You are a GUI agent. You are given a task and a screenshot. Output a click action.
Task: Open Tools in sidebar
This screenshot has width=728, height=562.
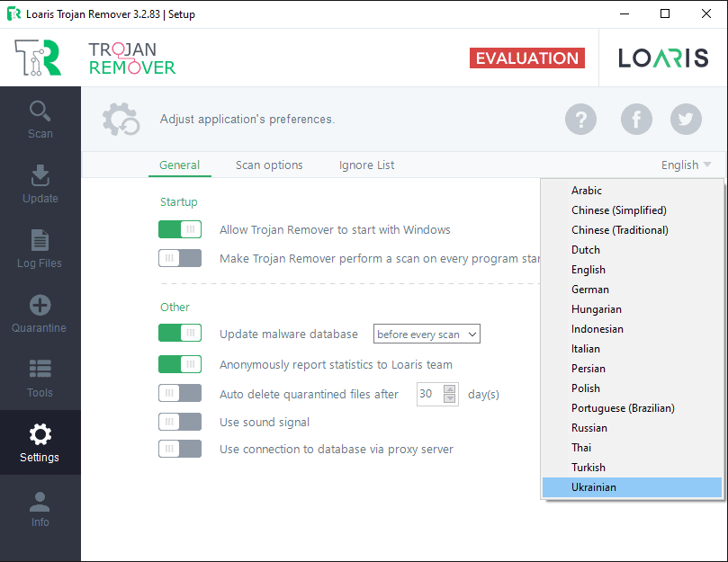[40, 379]
